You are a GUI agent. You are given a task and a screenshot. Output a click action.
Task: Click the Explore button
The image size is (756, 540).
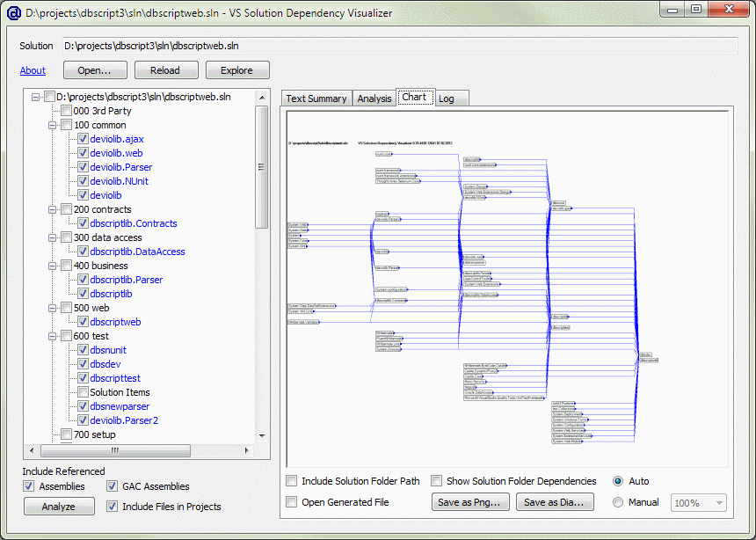[237, 70]
